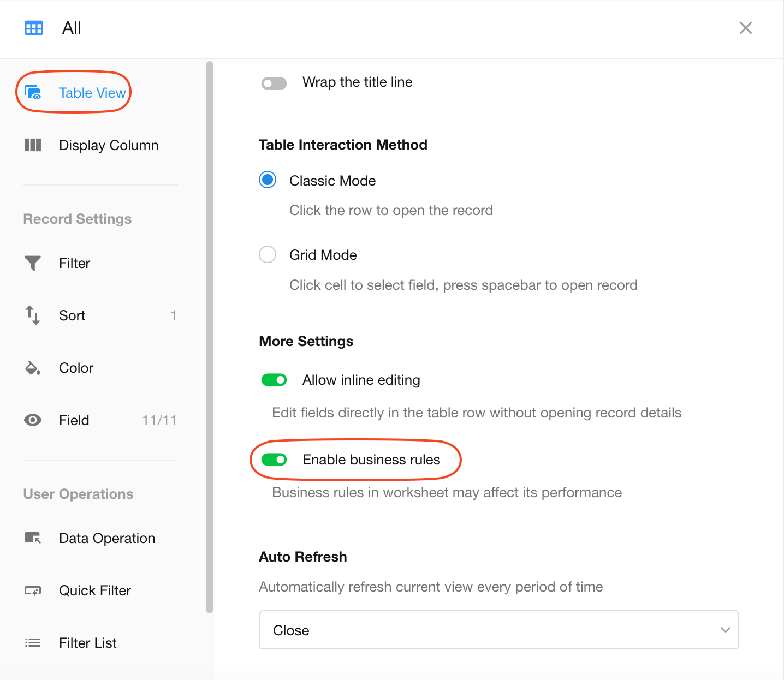The width and height of the screenshot is (784, 680).
Task: Click the Quick Filter icon
Action: click(33, 590)
